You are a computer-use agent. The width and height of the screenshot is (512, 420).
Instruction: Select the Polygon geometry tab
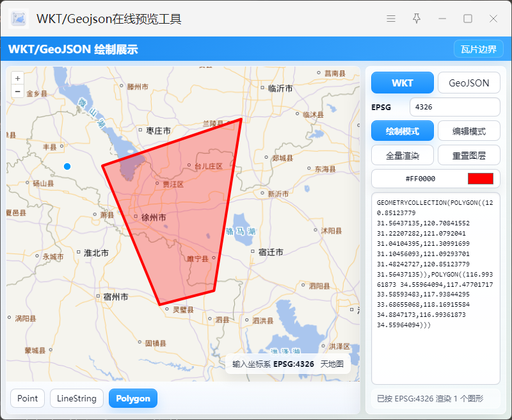(133, 398)
